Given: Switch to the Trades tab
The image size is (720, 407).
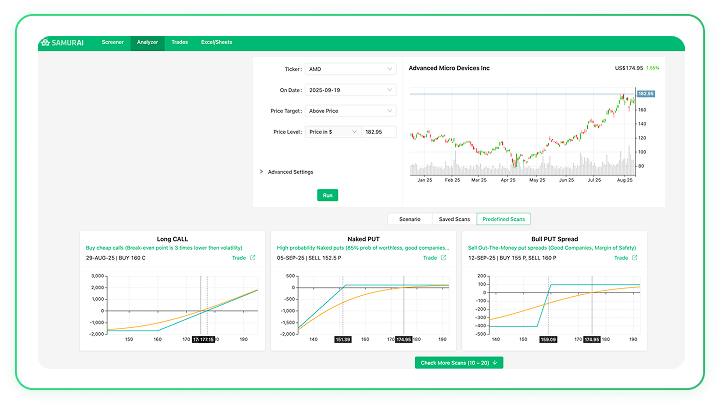Looking at the screenshot, I should (180, 43).
